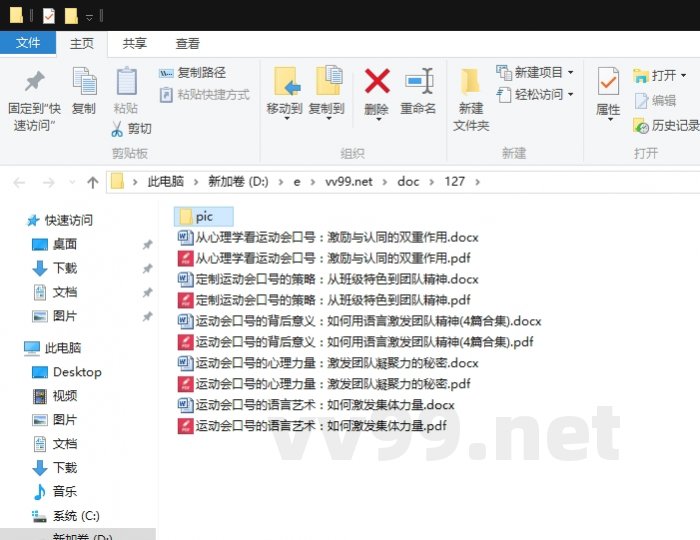The width and height of the screenshot is (700, 540).
Task: Click the title bar new folder icon
Action: coord(71,16)
